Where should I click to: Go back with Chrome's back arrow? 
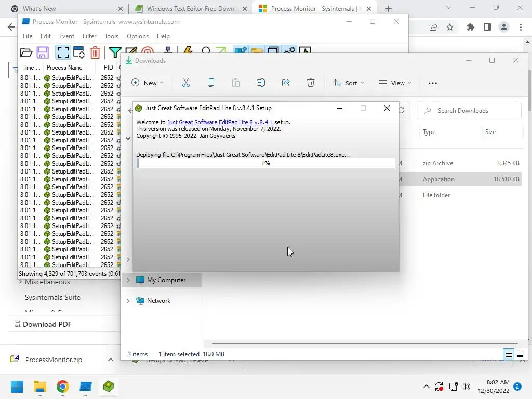(11, 27)
